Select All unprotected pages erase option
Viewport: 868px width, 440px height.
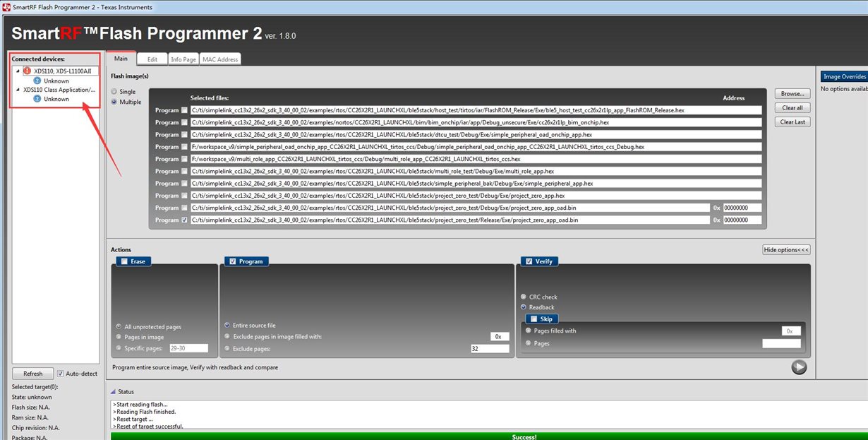click(x=119, y=327)
